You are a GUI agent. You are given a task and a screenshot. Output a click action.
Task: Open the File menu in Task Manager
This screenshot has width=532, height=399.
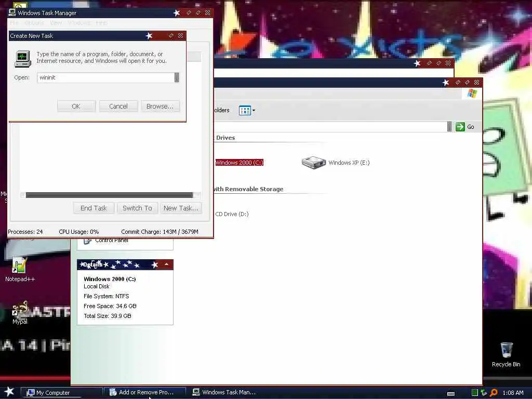(14, 23)
